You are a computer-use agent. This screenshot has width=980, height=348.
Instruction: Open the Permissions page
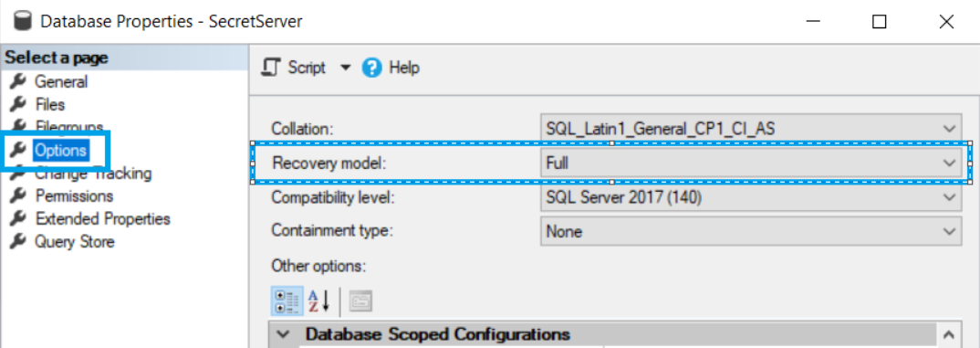pyautogui.click(x=75, y=195)
